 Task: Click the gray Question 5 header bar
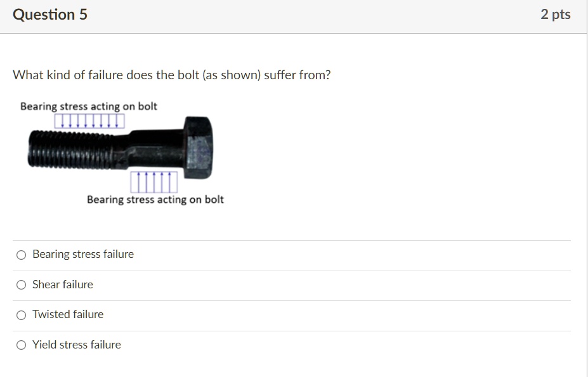294,14
